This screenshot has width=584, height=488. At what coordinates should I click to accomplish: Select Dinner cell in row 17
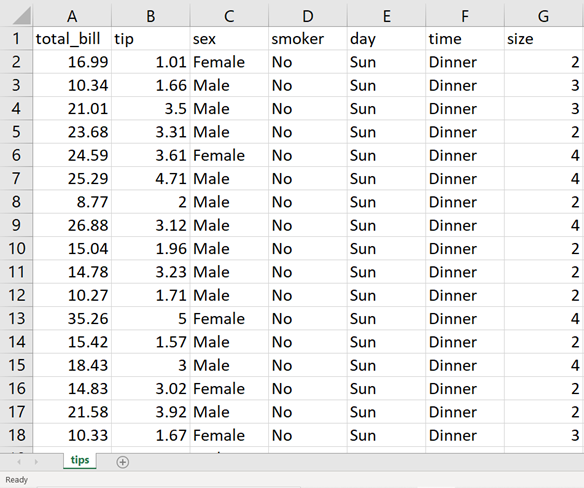tap(465, 412)
